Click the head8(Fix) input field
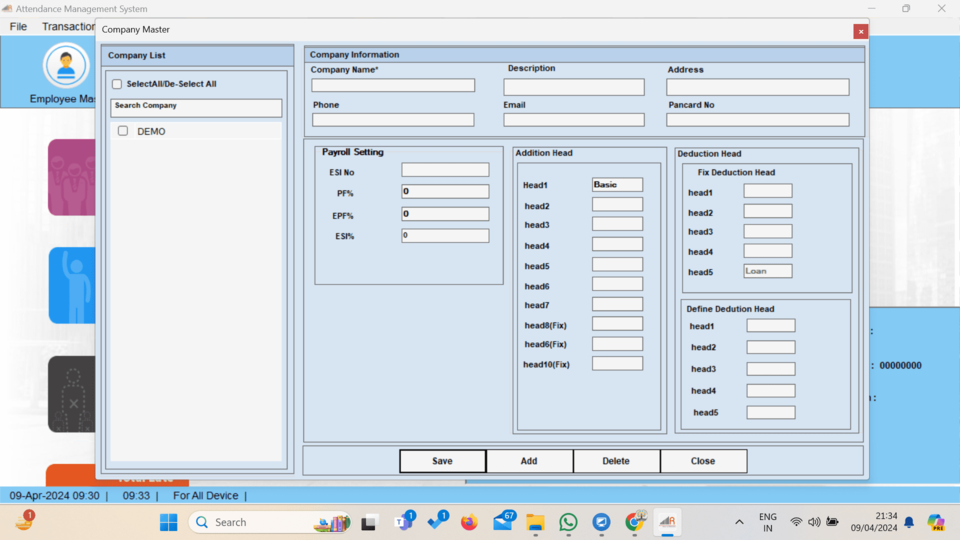The height and width of the screenshot is (540, 960). [x=617, y=324]
